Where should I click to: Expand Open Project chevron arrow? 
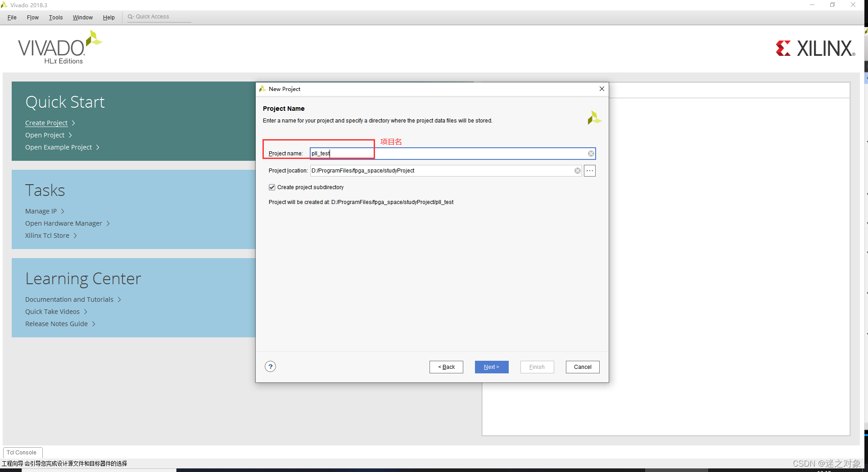click(x=70, y=135)
